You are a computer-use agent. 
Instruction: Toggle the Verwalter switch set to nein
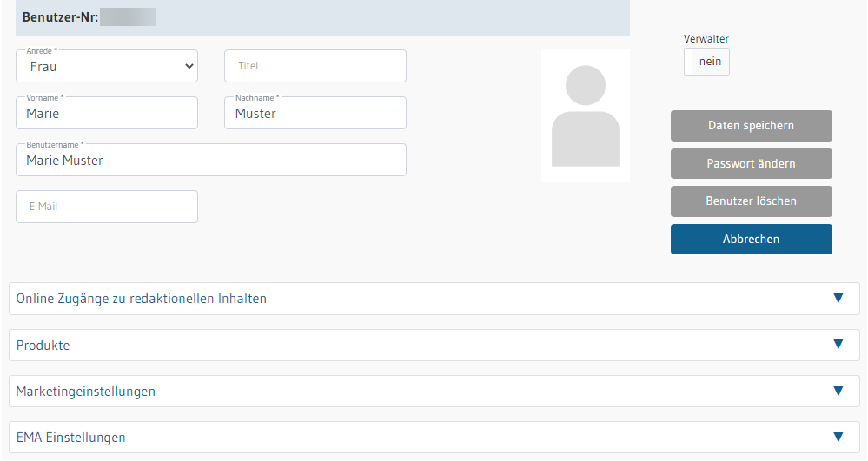tap(706, 62)
